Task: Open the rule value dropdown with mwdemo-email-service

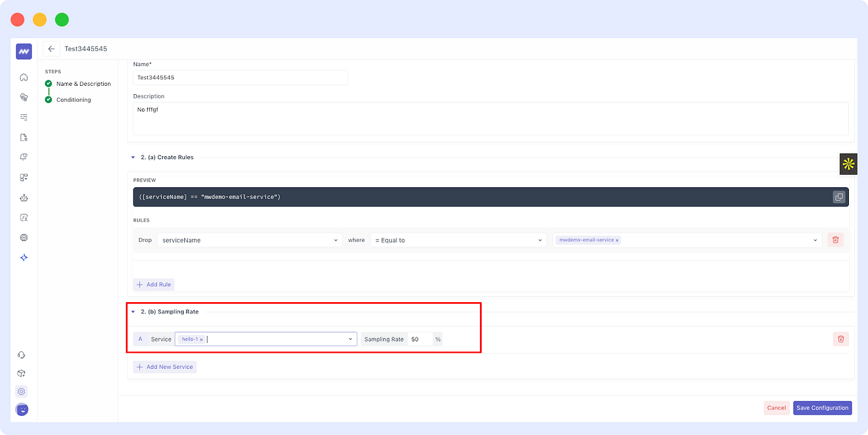Action: coord(687,240)
